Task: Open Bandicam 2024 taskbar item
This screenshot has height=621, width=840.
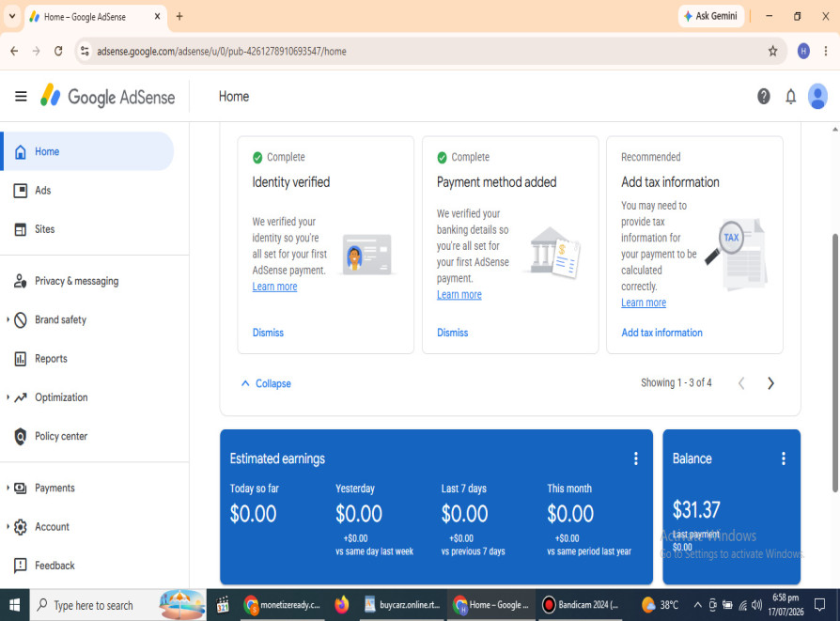Action: click(x=580, y=605)
